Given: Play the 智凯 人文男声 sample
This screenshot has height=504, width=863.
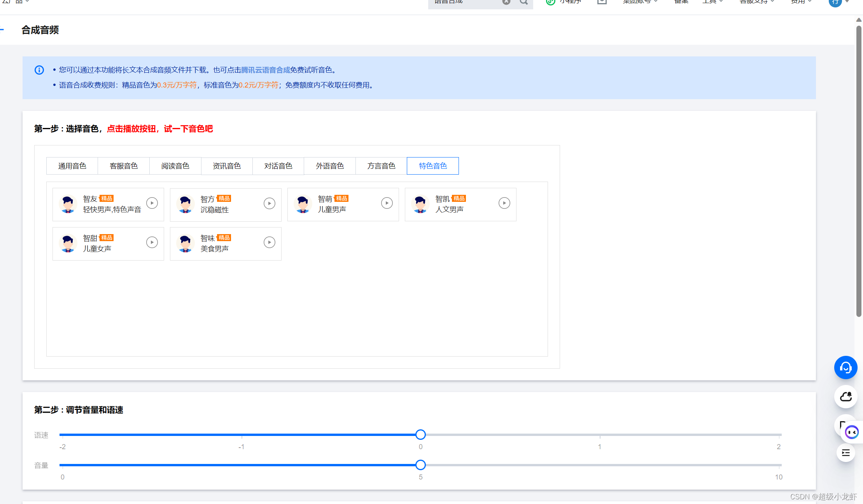Looking at the screenshot, I should (x=504, y=203).
